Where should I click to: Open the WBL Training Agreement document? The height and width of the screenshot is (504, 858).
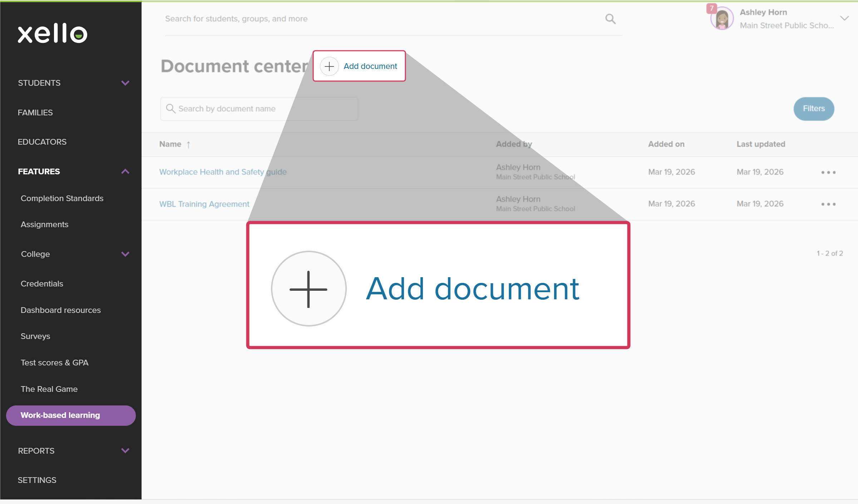pos(204,204)
